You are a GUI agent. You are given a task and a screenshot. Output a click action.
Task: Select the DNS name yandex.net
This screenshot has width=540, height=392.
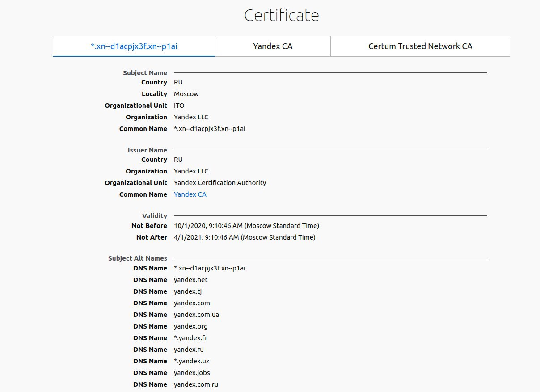[x=191, y=280]
